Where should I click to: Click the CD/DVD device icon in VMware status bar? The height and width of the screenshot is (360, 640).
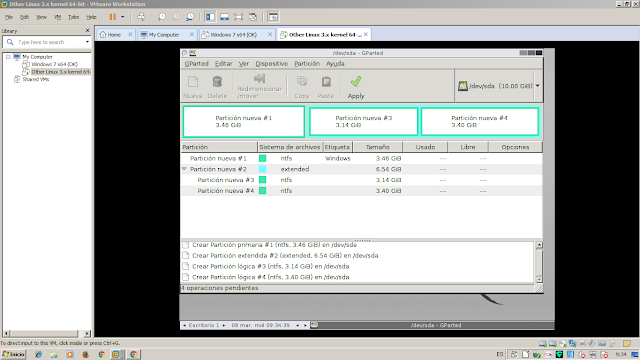click(x=562, y=344)
